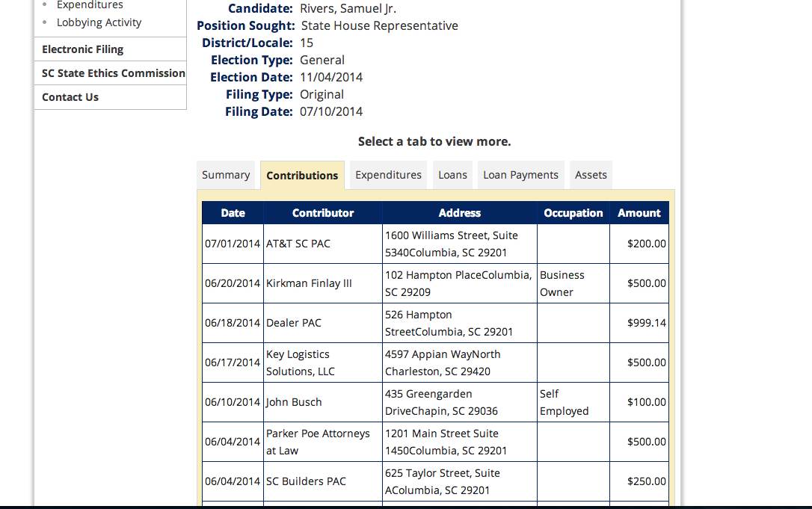Click the Date column header

tap(233, 213)
